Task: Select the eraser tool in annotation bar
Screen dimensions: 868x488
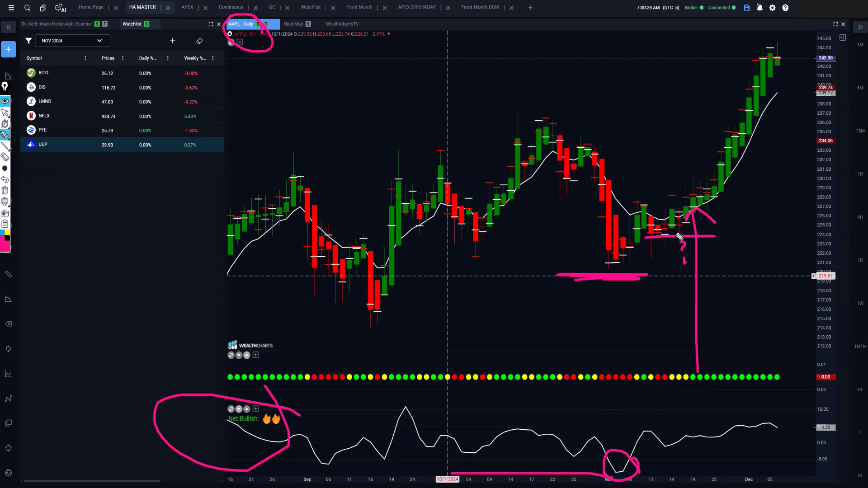Action: pyautogui.click(x=5, y=157)
